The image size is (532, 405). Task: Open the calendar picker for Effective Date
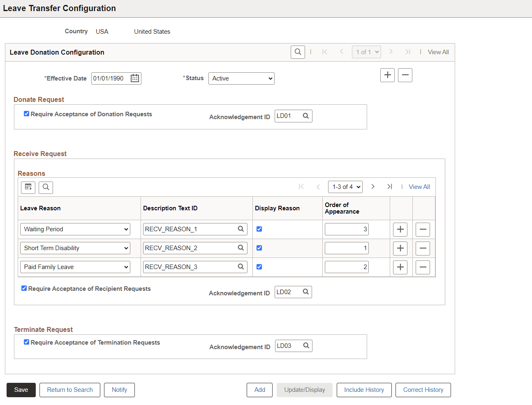(134, 78)
